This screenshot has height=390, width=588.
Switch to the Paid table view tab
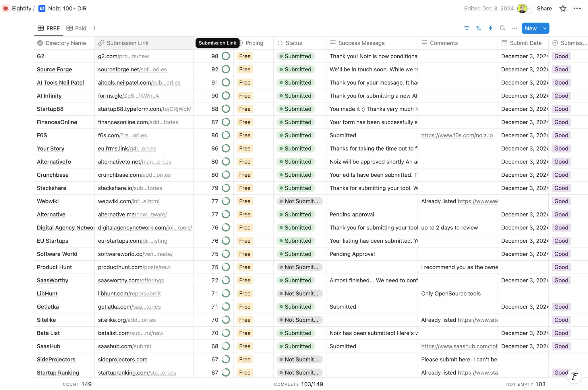(x=76, y=28)
